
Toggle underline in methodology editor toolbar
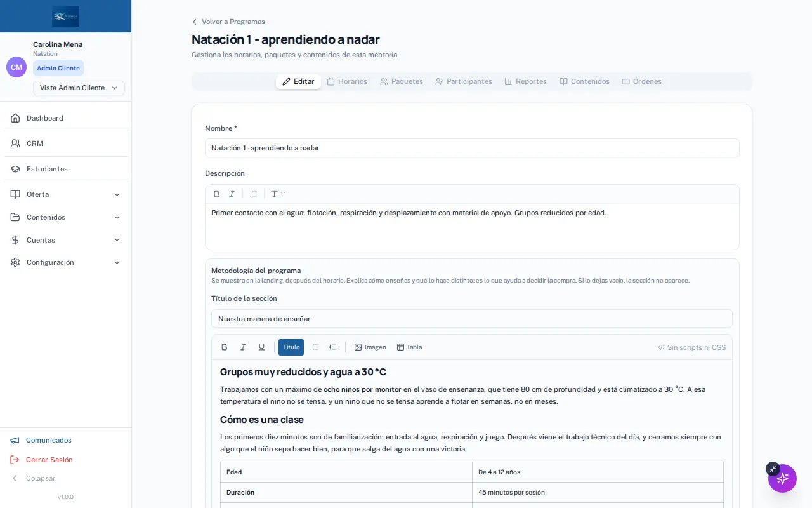point(261,347)
